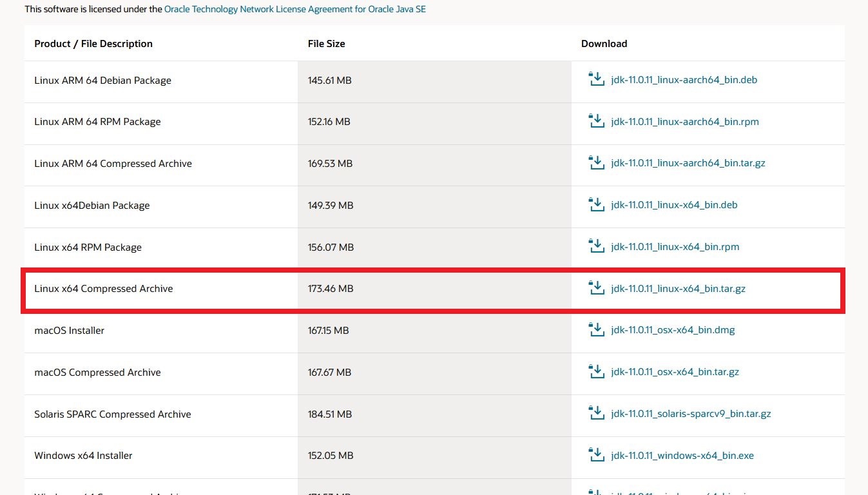Download jdk-11.0.11_linux-x64_bin.deb file link
This screenshot has width=868, height=495.
coord(674,205)
